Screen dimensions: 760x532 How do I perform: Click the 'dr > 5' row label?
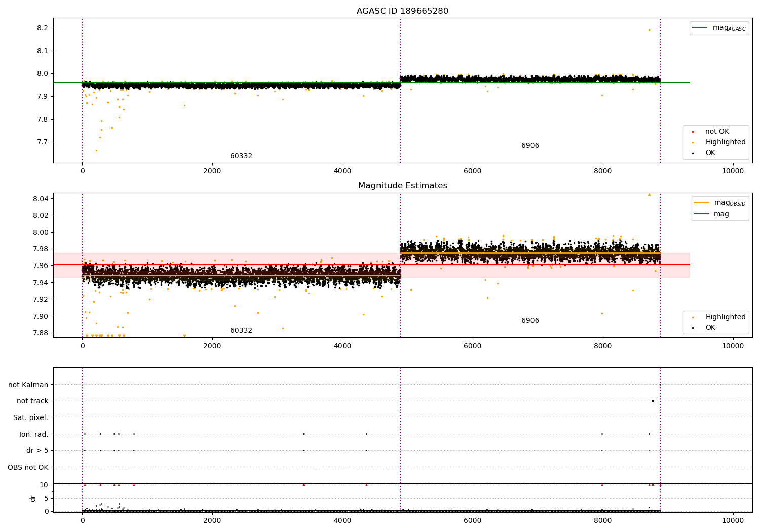[37, 451]
